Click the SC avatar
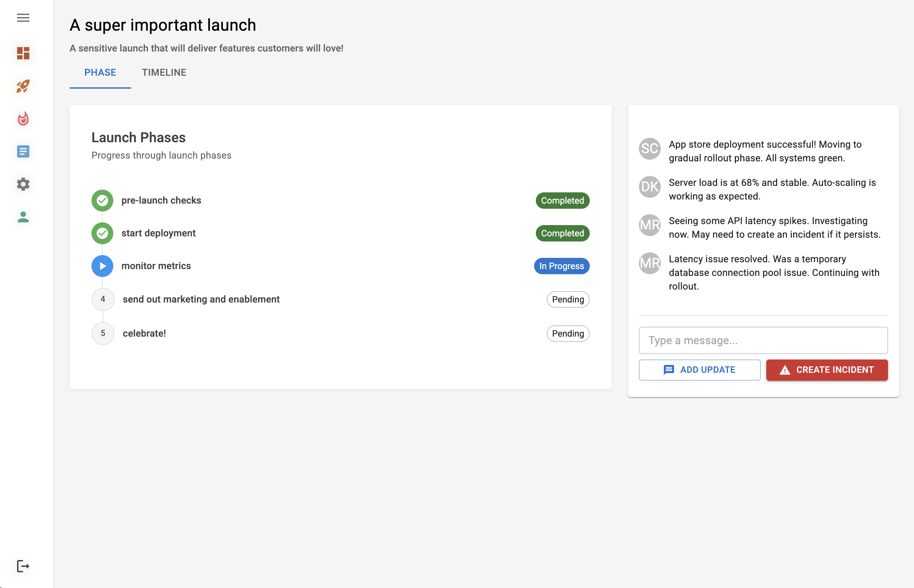This screenshot has width=914, height=588. click(649, 148)
